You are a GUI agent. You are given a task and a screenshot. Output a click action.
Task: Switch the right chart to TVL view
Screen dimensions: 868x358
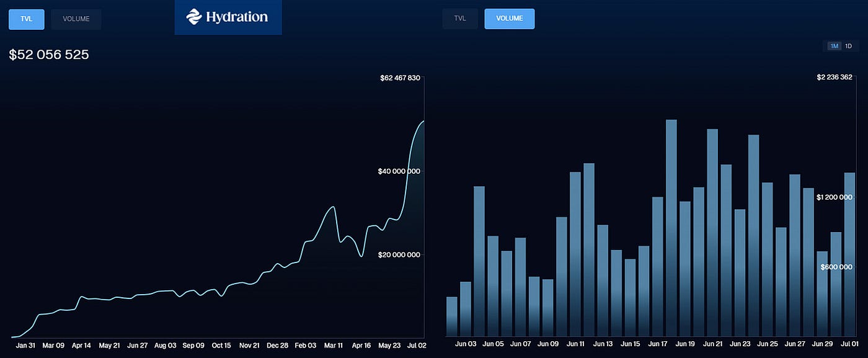coord(459,18)
